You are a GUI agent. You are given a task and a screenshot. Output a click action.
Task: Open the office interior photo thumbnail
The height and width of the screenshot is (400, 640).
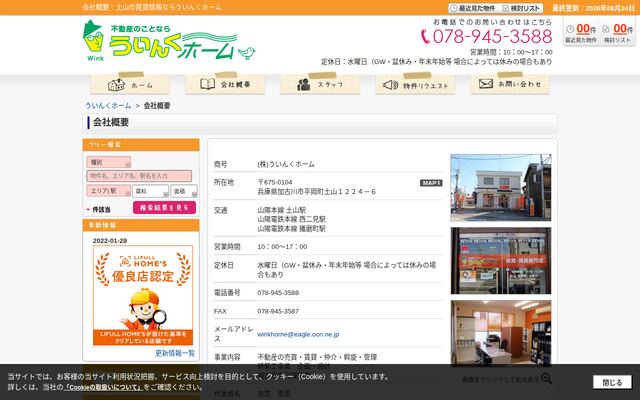[501, 333]
